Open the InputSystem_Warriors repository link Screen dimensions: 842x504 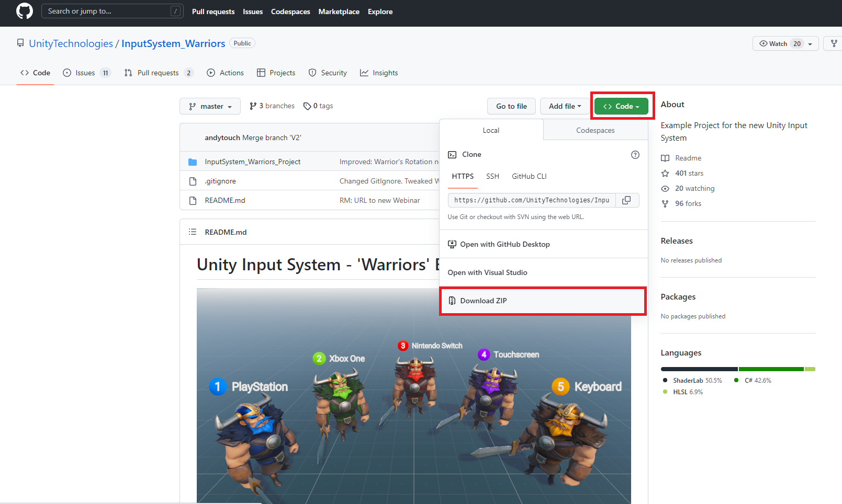[x=173, y=43]
